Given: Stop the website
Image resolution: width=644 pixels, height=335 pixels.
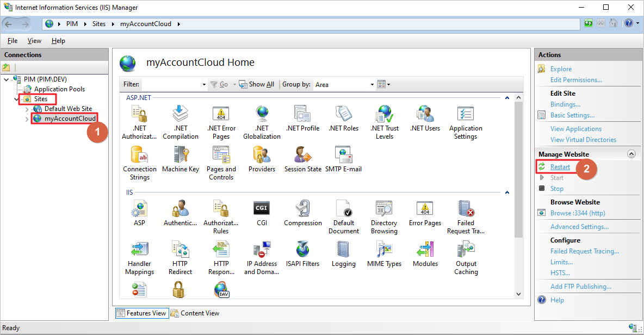Looking at the screenshot, I should coord(556,188).
